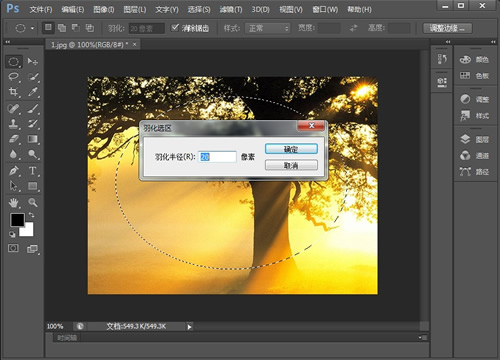
Task: Open the tool preset picker dropdown
Action: point(32,28)
